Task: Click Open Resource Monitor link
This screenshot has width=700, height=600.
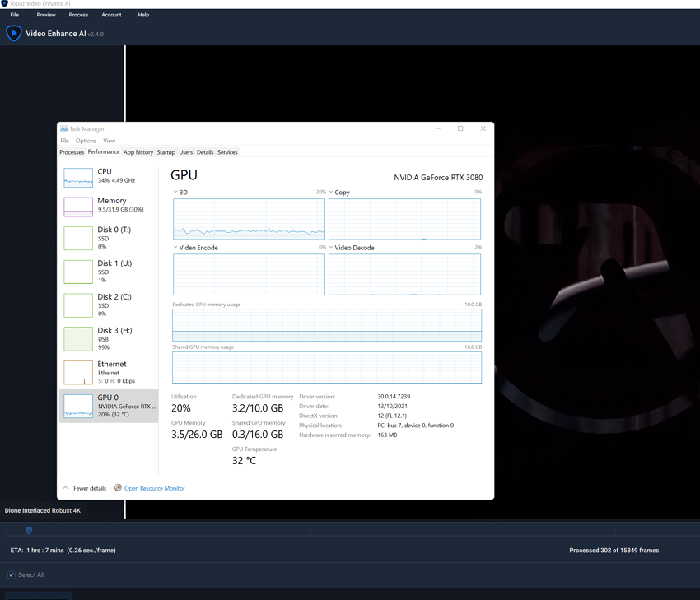Action: (x=155, y=488)
